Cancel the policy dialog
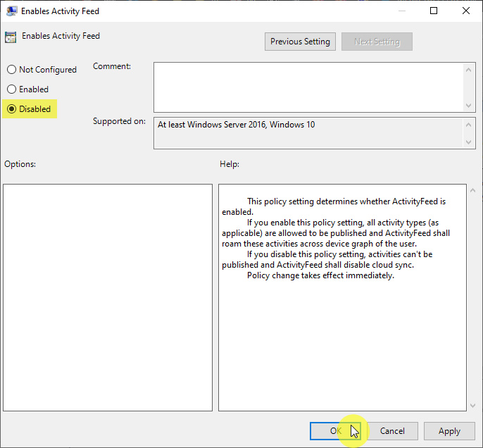 click(392, 431)
